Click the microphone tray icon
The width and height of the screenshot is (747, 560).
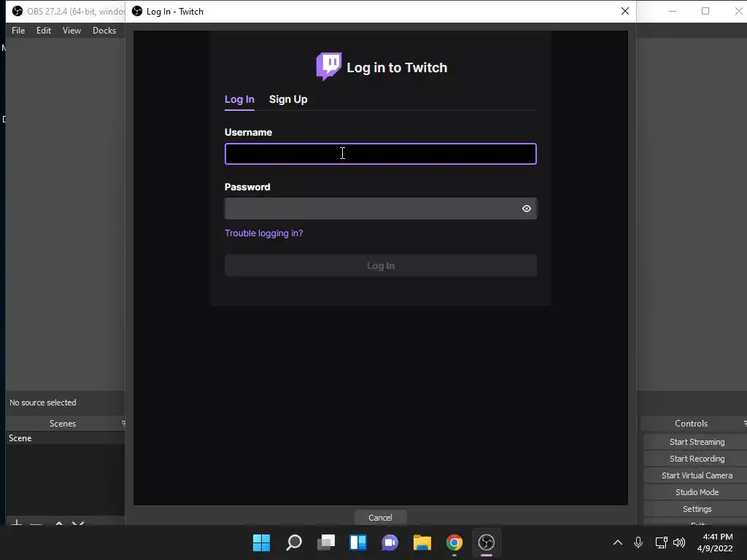tap(638, 542)
